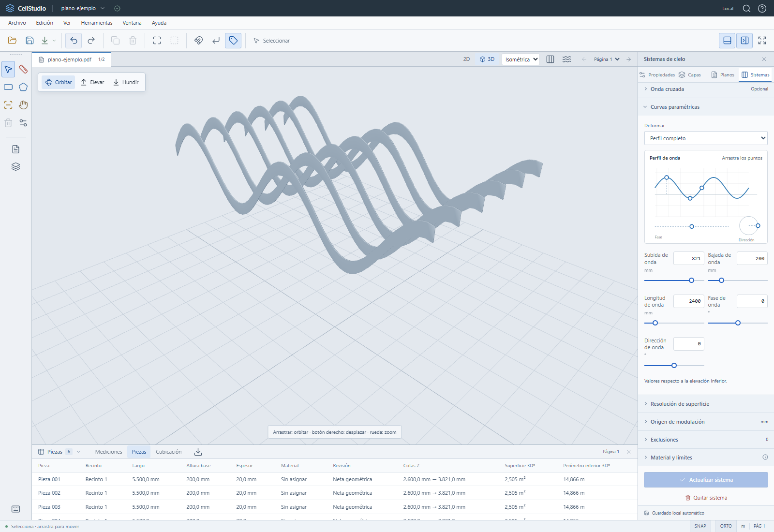This screenshot has width=774, height=532.
Task: Choose the polygon drawing tool
Action: tap(23, 87)
